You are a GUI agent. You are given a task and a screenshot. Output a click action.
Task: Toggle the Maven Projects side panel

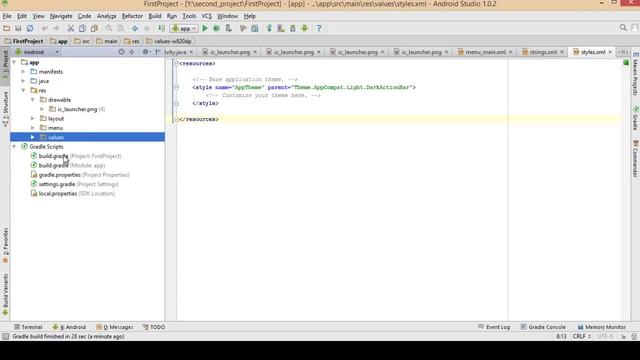click(x=635, y=73)
